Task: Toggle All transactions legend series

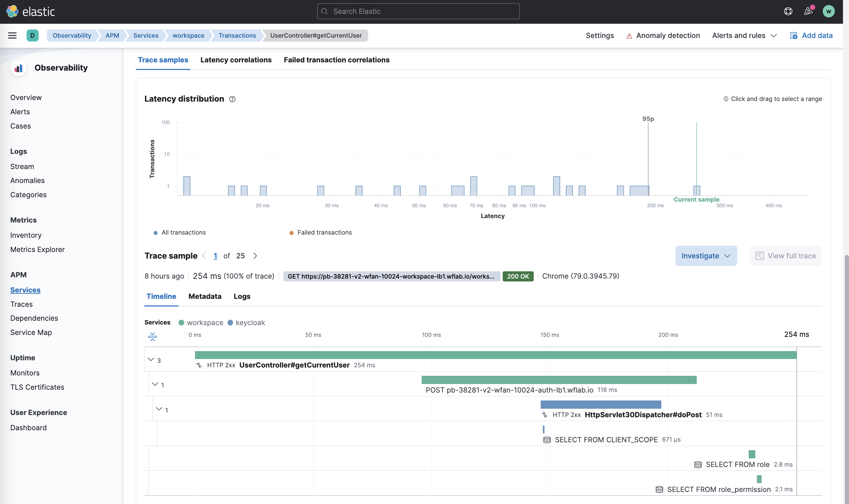Action: [x=180, y=233]
